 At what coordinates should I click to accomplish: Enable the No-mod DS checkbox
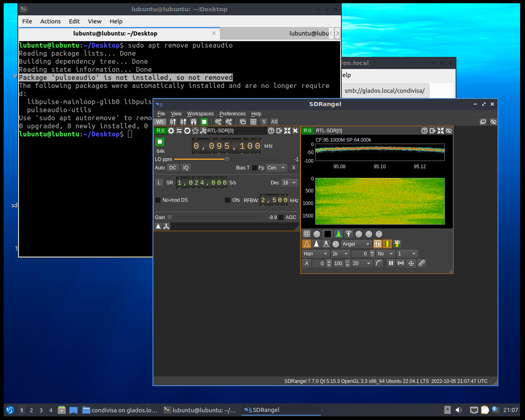(158, 200)
